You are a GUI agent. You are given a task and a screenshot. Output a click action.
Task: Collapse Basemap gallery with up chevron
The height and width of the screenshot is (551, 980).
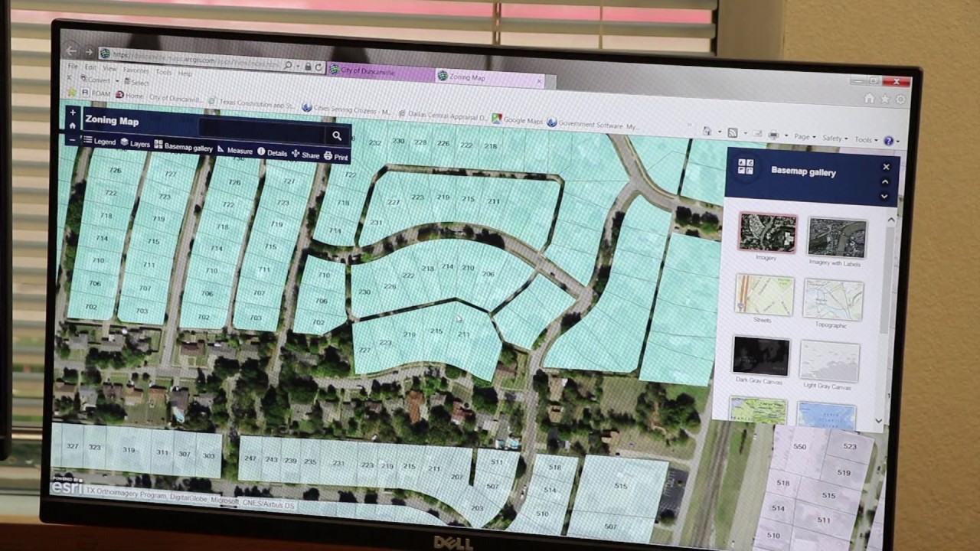pyautogui.click(x=886, y=181)
